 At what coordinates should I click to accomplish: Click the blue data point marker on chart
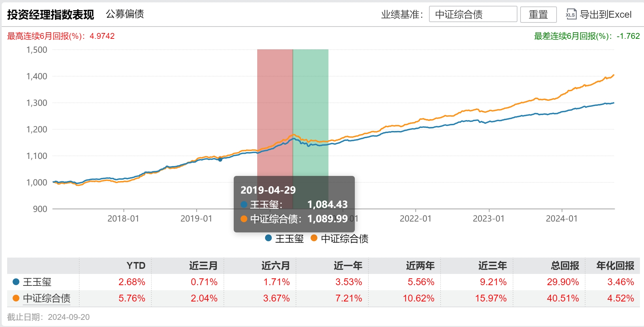click(x=220, y=159)
